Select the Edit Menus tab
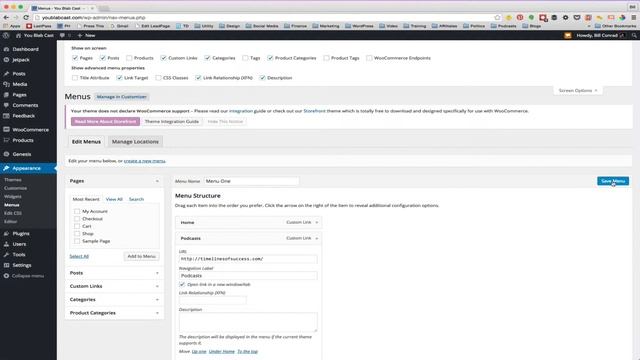The width and height of the screenshot is (640, 360). (x=86, y=142)
